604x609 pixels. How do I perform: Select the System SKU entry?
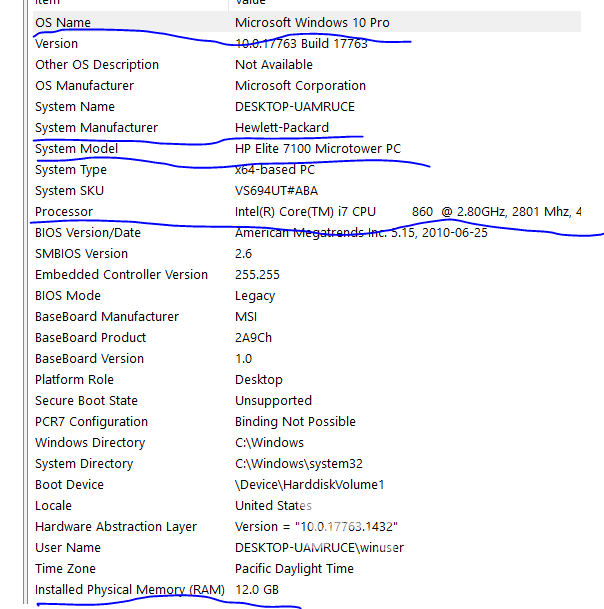(69, 190)
